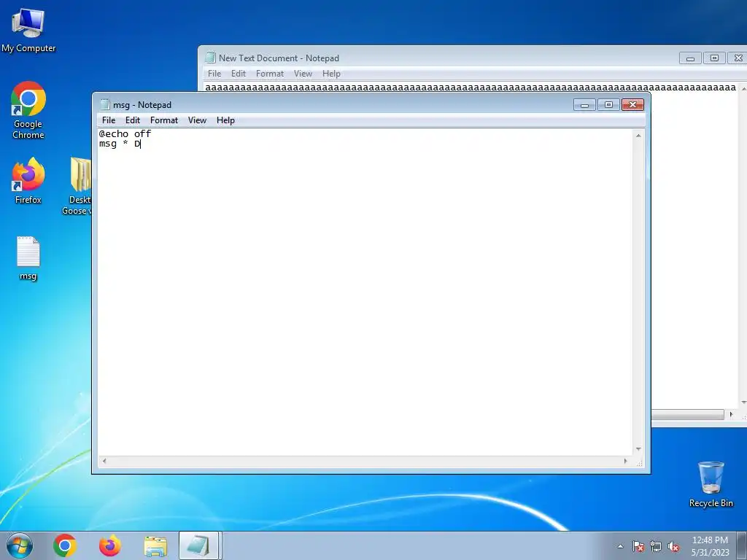This screenshot has height=560, width=747.
Task: Open View menu in msg Notepad
Action: pyautogui.click(x=197, y=120)
